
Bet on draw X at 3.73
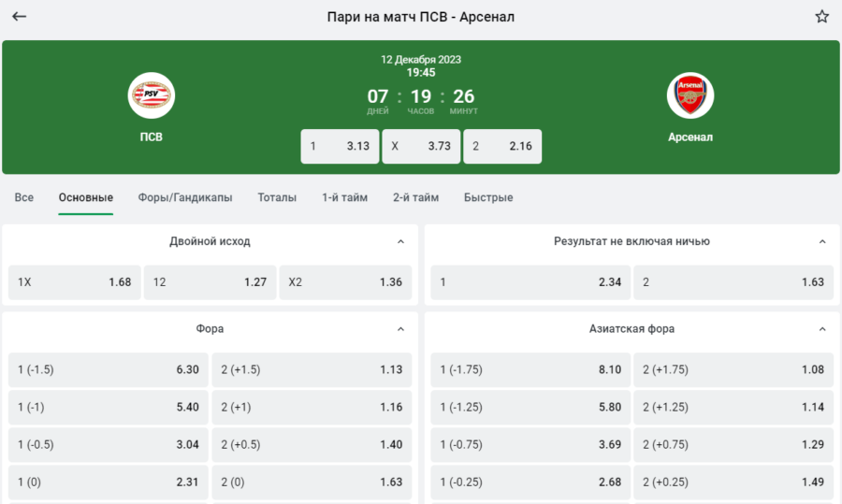click(x=421, y=146)
